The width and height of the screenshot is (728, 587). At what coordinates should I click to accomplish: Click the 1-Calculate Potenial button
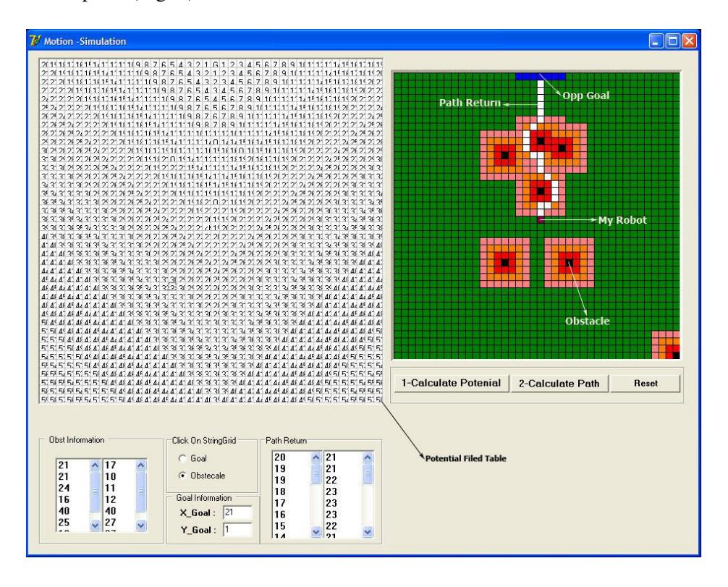click(451, 383)
